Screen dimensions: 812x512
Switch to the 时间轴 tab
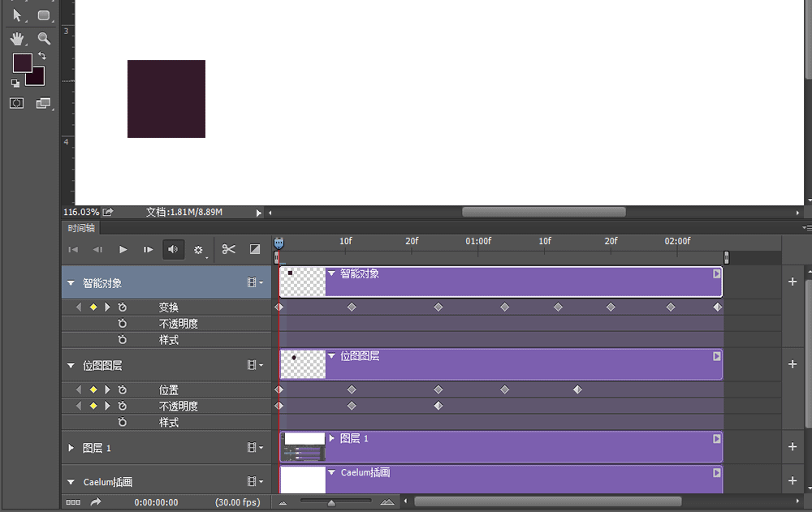point(80,228)
